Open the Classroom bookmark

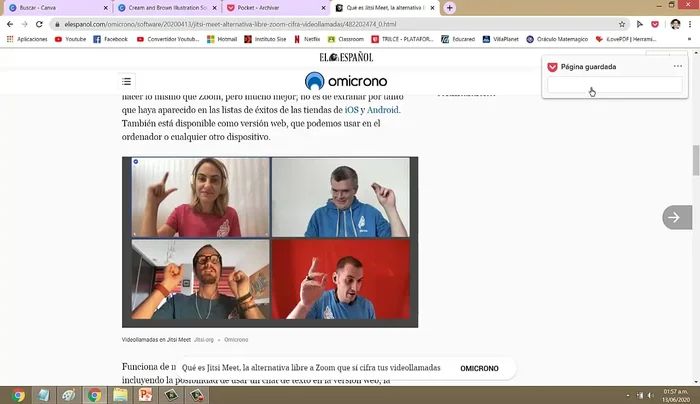point(346,39)
